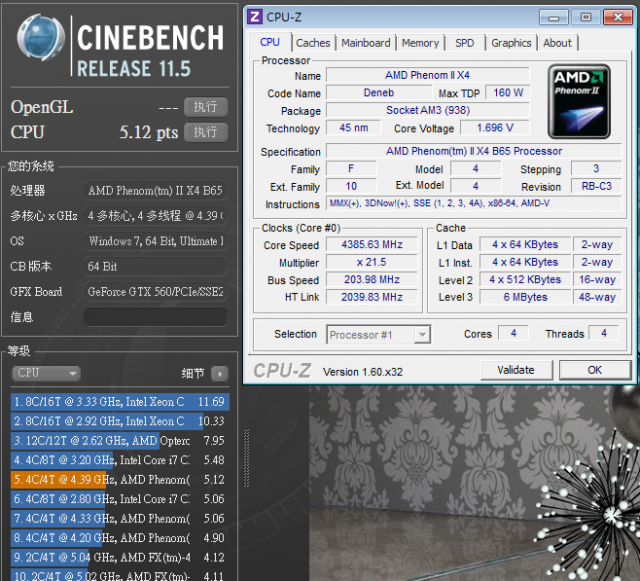Open the Processor #1 selection combo box

coord(378,335)
